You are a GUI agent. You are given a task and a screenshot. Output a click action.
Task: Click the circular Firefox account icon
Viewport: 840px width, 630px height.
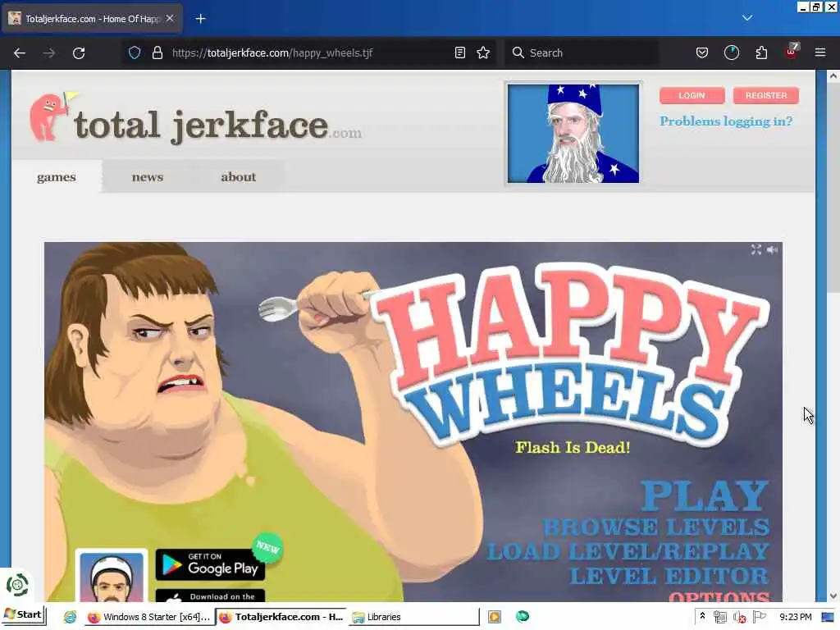tap(731, 52)
